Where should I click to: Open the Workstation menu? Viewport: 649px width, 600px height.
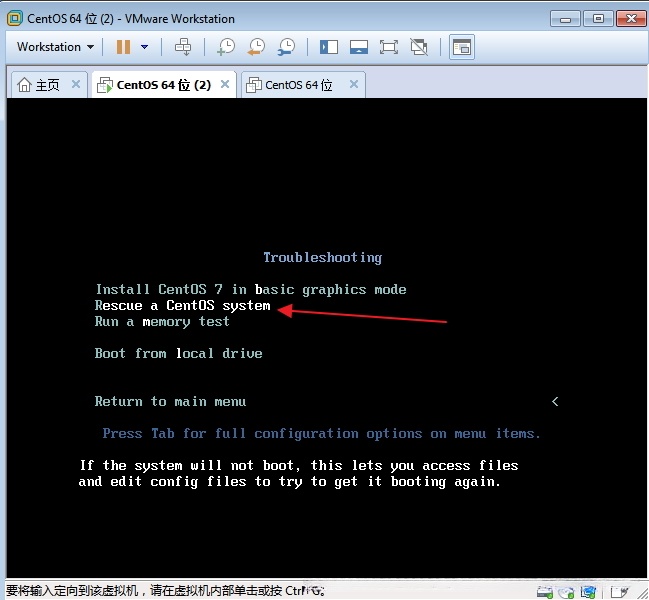coord(55,47)
